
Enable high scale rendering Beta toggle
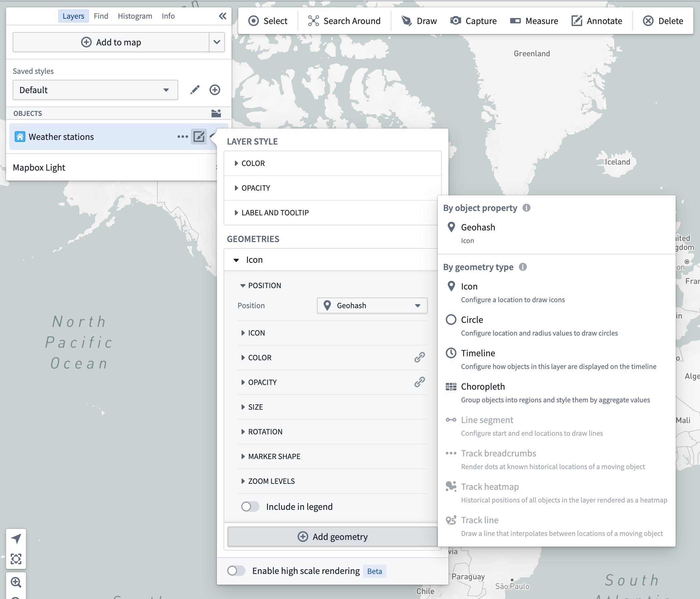(236, 571)
